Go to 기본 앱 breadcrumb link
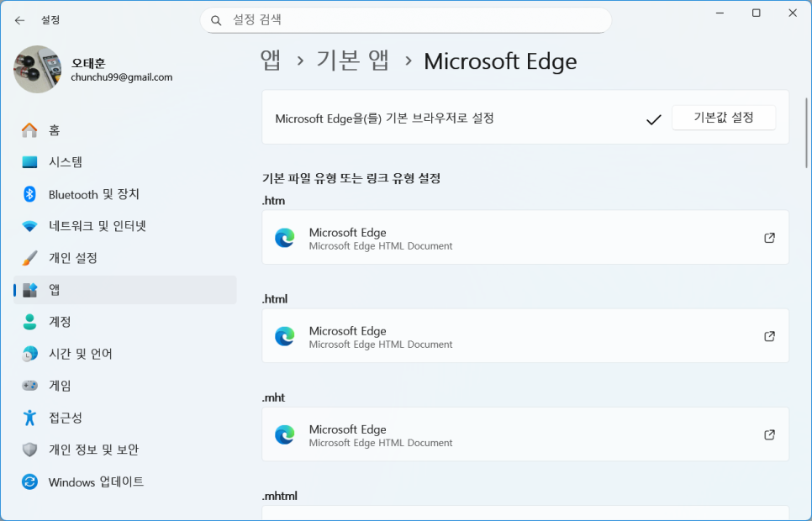 click(353, 61)
